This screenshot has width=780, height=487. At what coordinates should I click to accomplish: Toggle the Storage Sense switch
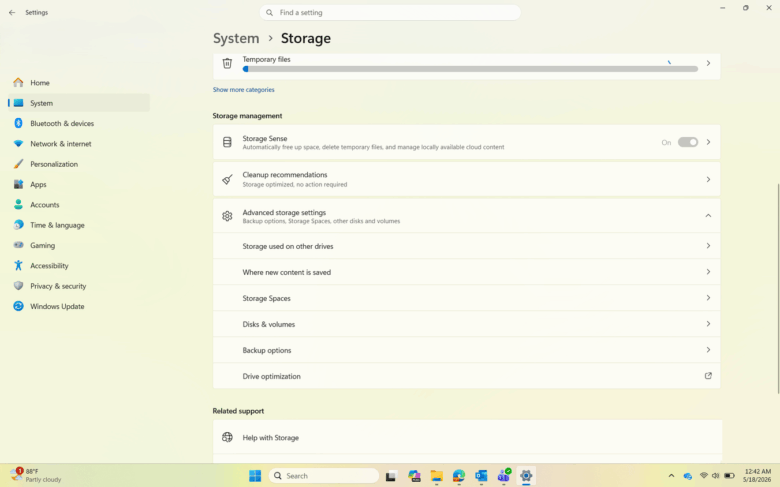pyautogui.click(x=688, y=142)
